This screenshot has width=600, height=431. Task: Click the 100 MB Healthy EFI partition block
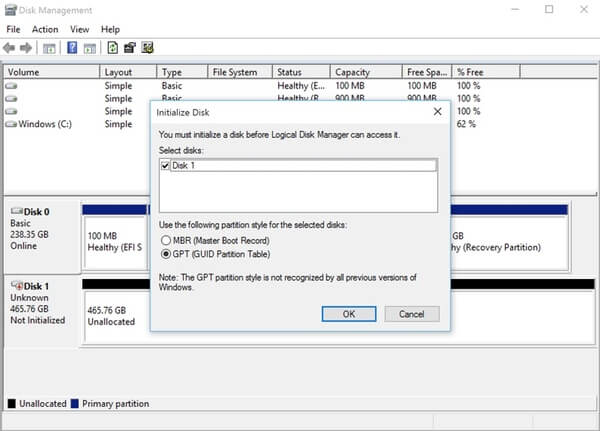click(115, 242)
